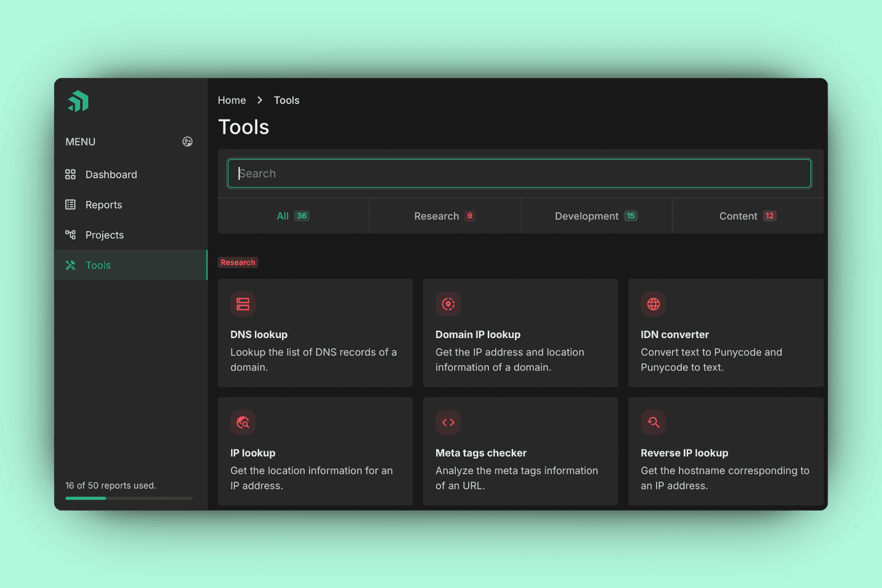Focus the Search tools input field
Viewport: 882px width, 588px height.
coord(519,174)
